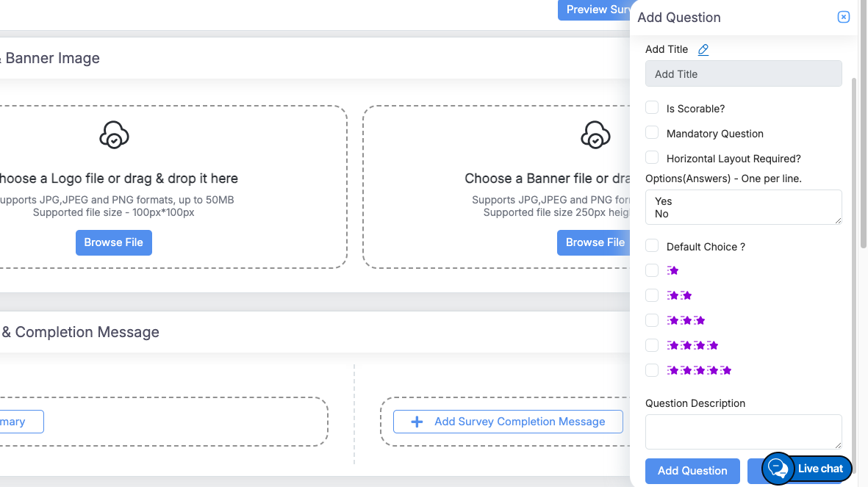Viewport: 868px width, 487px height.
Task: Tick the Default Choice checkbox
Action: 652,246
